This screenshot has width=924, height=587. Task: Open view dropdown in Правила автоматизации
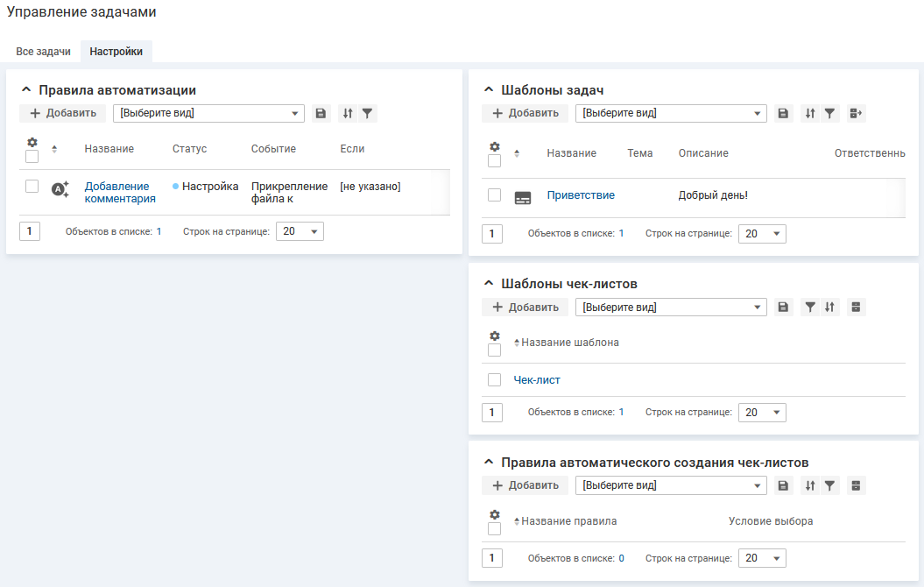tap(208, 113)
